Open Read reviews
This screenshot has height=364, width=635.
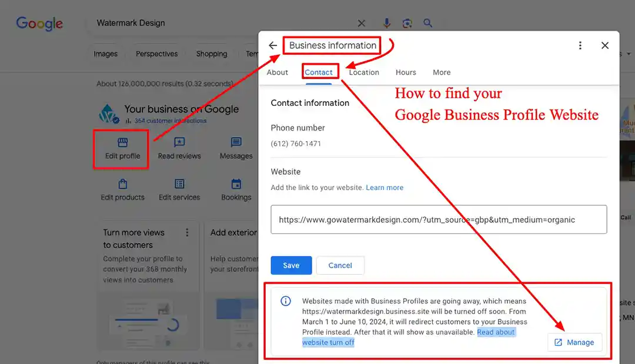click(179, 149)
